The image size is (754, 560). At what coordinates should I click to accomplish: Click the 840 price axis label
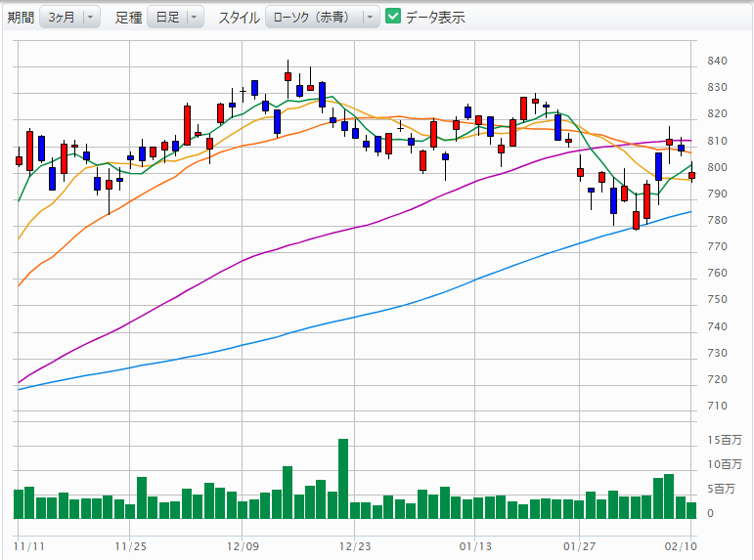click(x=717, y=61)
